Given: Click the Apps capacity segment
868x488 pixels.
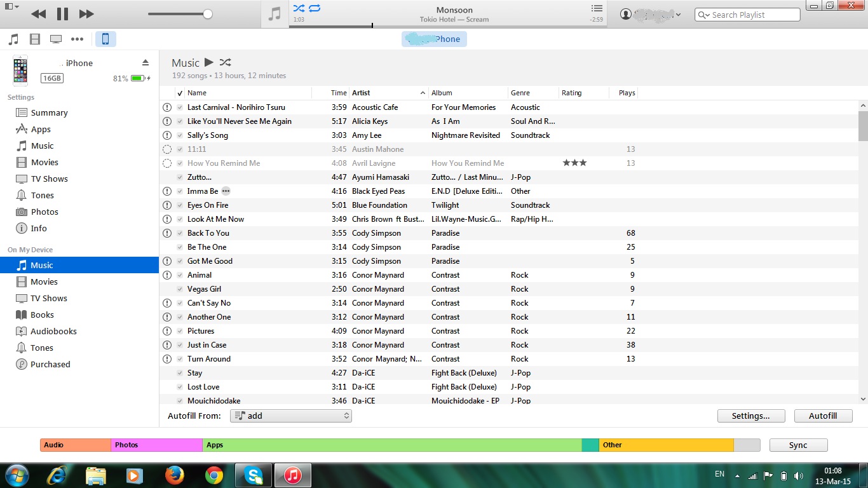Looking at the screenshot, I should [x=392, y=445].
